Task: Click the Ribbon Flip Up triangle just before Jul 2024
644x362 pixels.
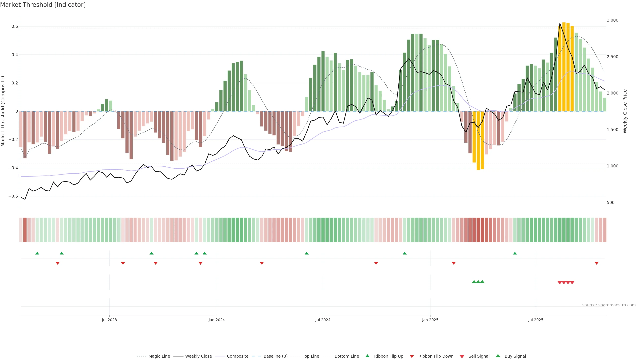Action: pyautogui.click(x=307, y=253)
